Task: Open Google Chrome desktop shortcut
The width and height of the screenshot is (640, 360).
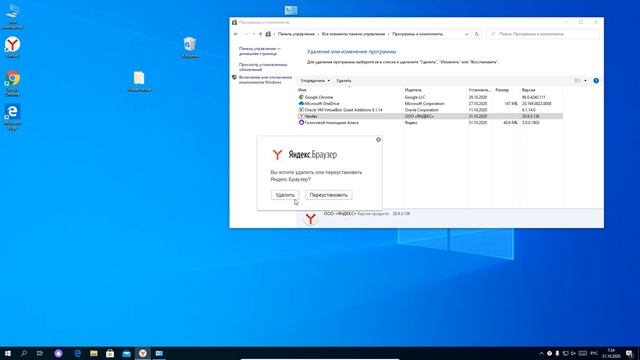Action: click(13, 83)
